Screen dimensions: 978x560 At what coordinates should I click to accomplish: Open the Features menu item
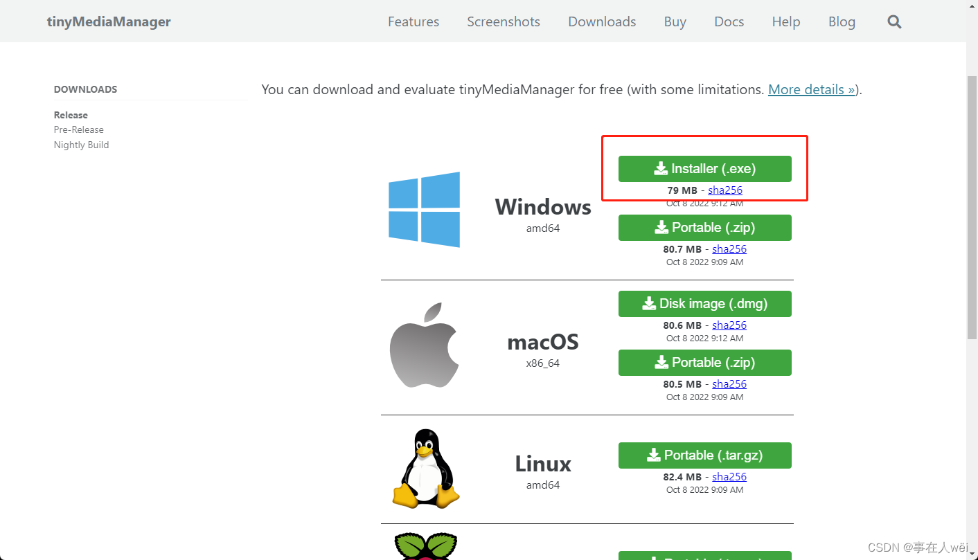(414, 21)
